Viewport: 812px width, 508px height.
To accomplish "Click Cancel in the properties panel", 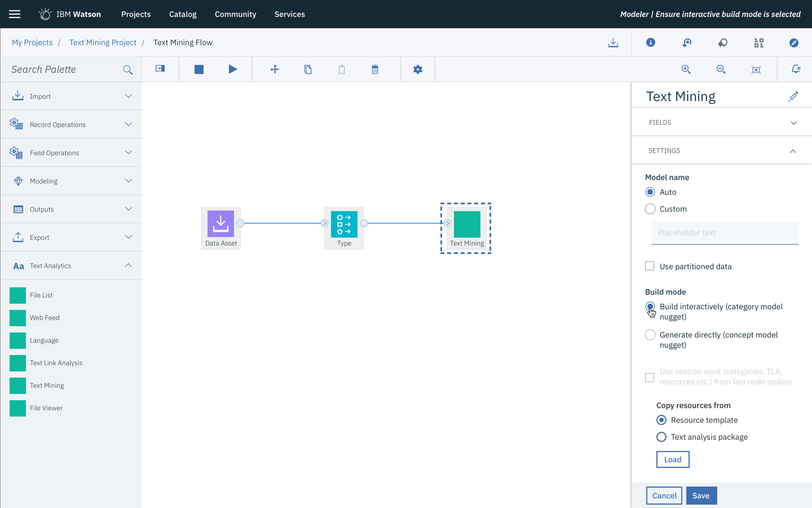I will [x=664, y=496].
